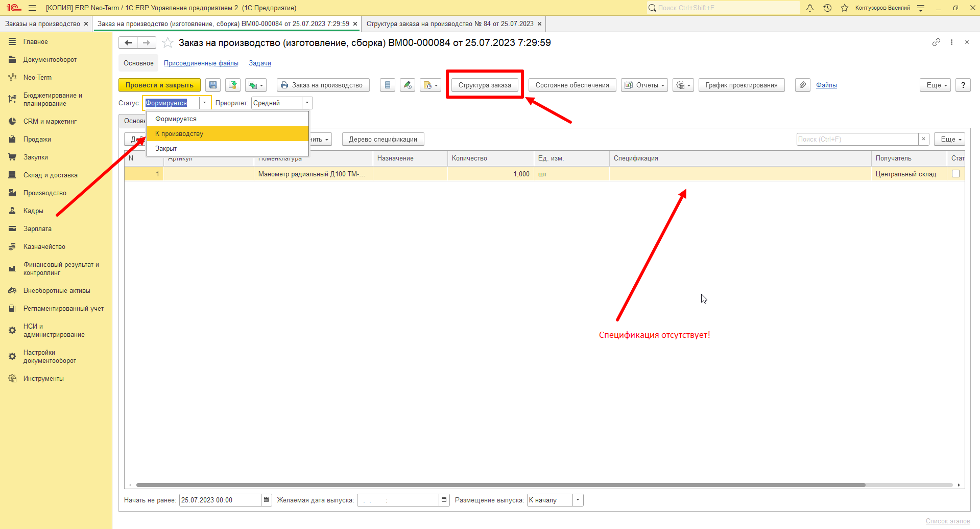This screenshot has width=980, height=529.
Task: Click the horizontal scrollbar of the table
Action: point(500,485)
